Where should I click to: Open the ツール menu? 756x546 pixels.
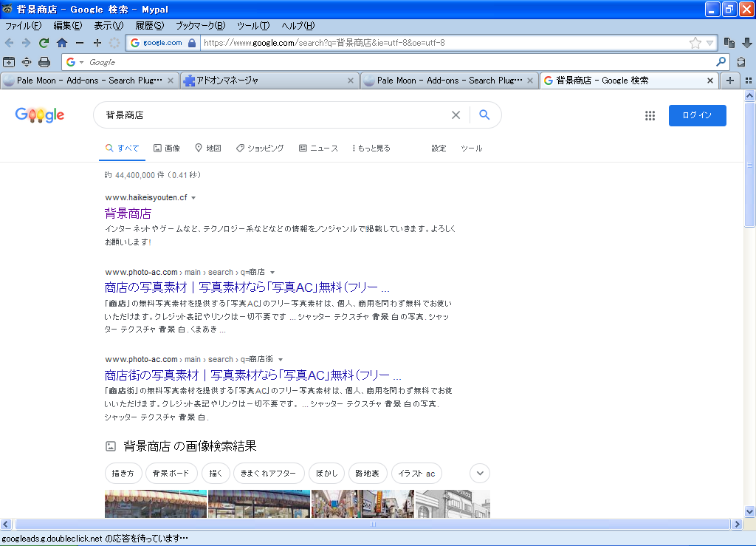click(253, 26)
